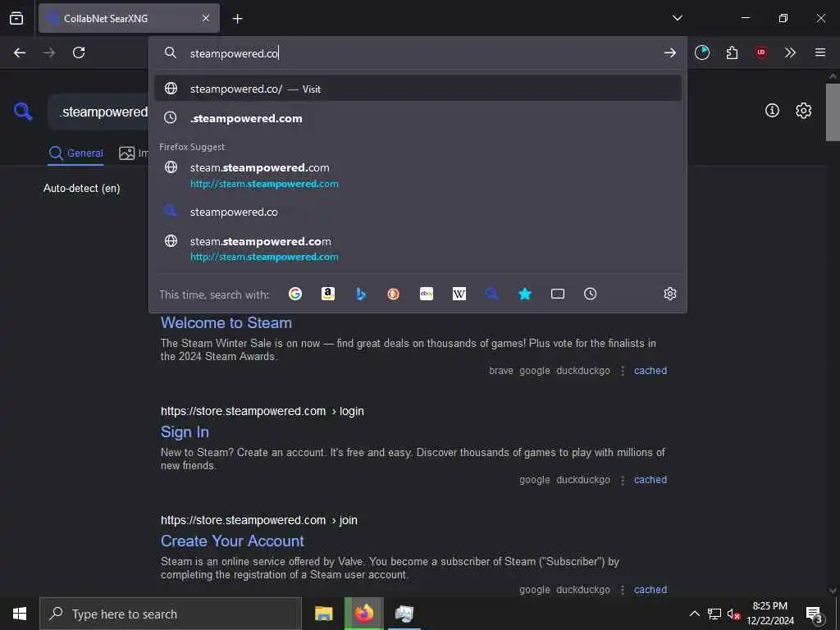This screenshot has width=840, height=630.
Task: Search this time with Google
Action: (x=295, y=294)
